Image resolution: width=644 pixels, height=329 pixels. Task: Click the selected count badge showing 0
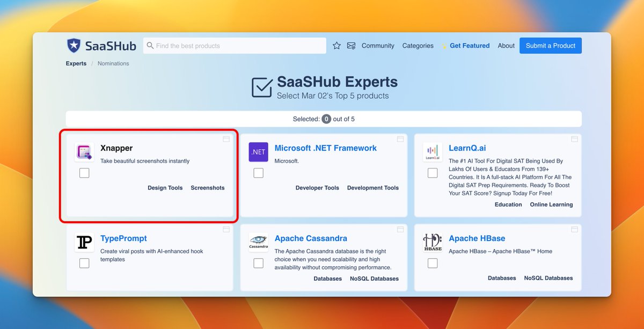point(326,119)
